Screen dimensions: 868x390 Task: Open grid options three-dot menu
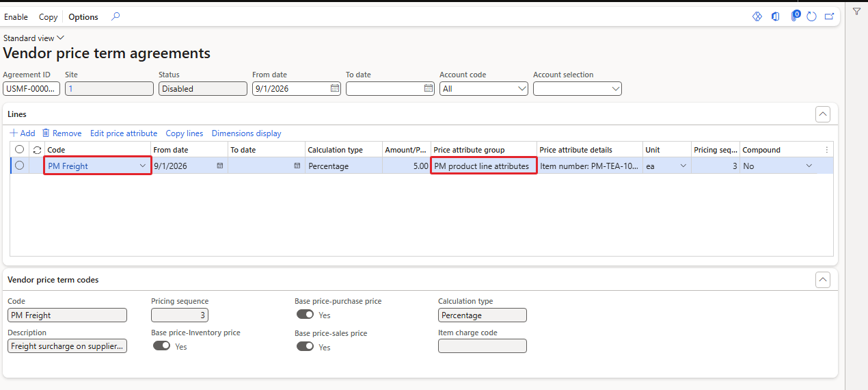coord(826,149)
